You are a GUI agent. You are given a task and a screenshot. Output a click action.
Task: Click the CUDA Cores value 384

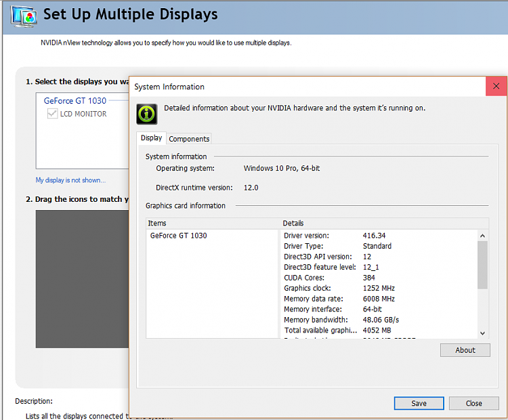point(369,278)
